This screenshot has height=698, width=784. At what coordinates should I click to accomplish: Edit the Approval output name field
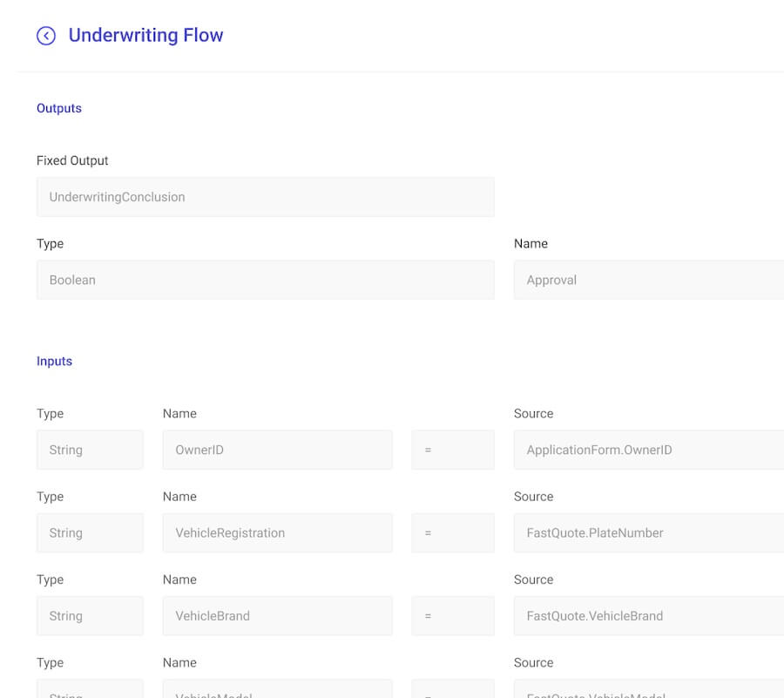point(649,280)
